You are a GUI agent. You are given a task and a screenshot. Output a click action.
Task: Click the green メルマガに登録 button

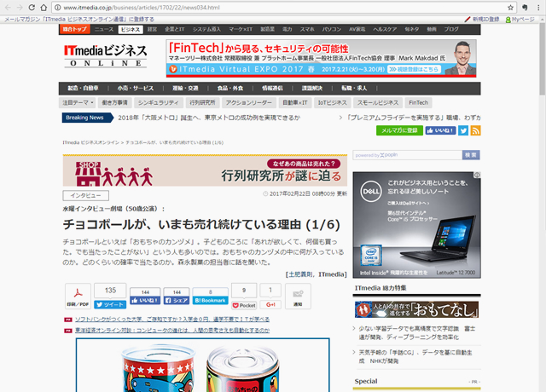pyautogui.click(x=398, y=130)
